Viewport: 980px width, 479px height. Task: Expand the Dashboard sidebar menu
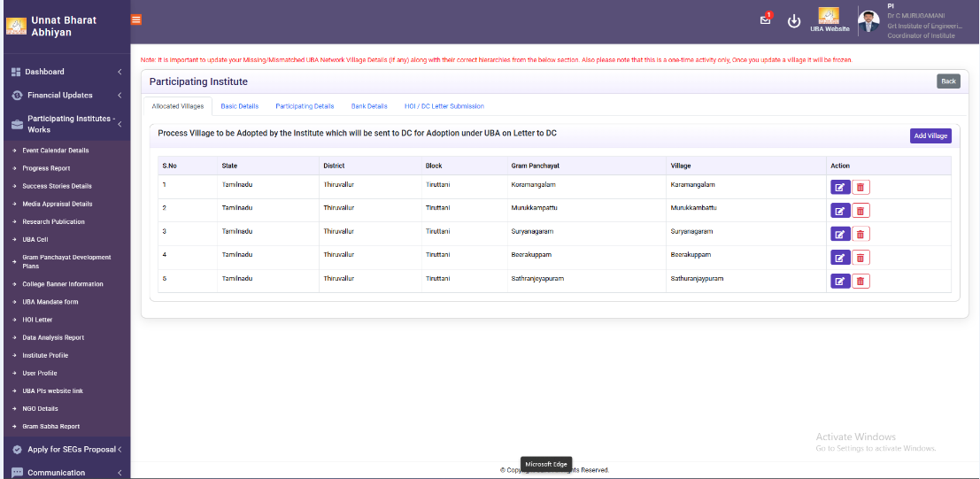click(x=64, y=72)
